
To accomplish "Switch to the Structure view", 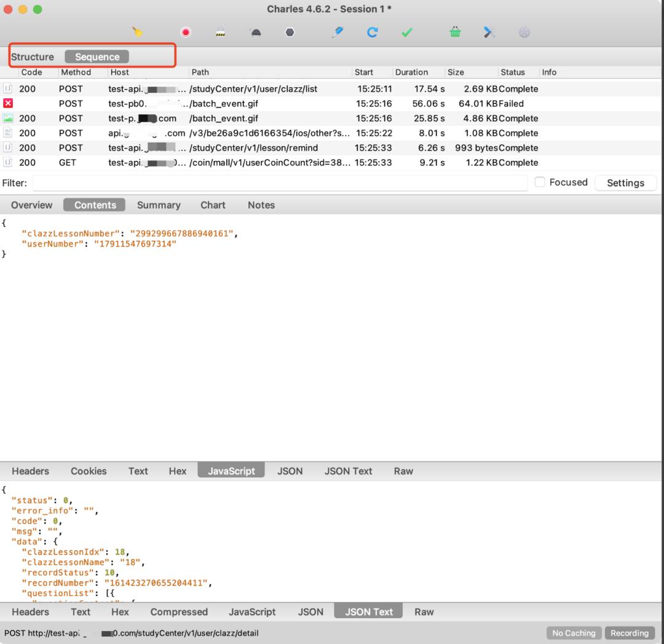I will click(x=33, y=57).
